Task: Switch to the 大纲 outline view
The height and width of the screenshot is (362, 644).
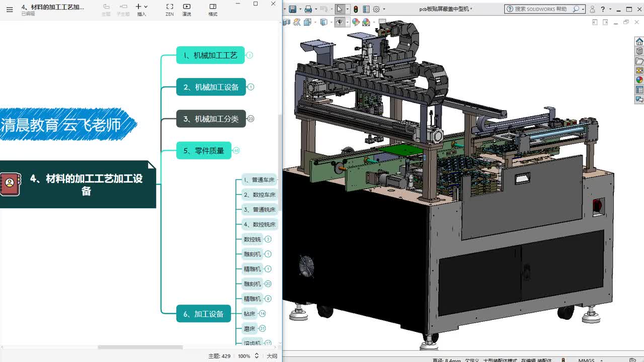Action: pyautogui.click(x=272, y=356)
